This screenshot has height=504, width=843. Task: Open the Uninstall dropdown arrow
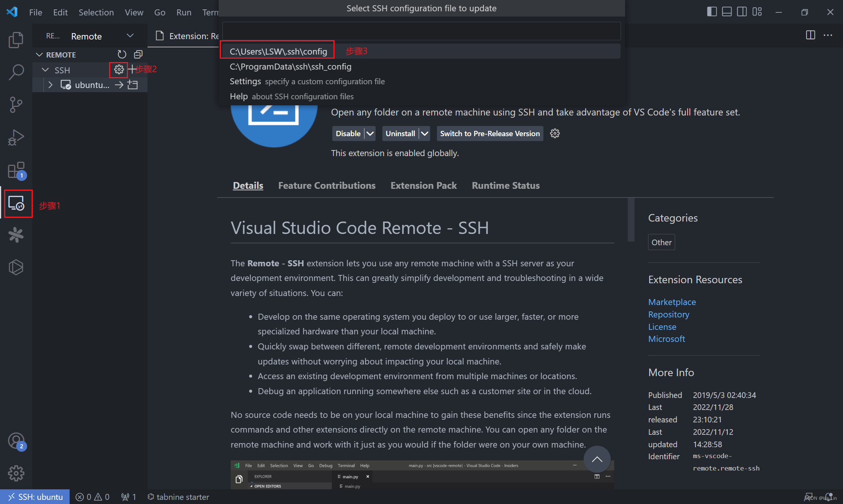pos(425,134)
